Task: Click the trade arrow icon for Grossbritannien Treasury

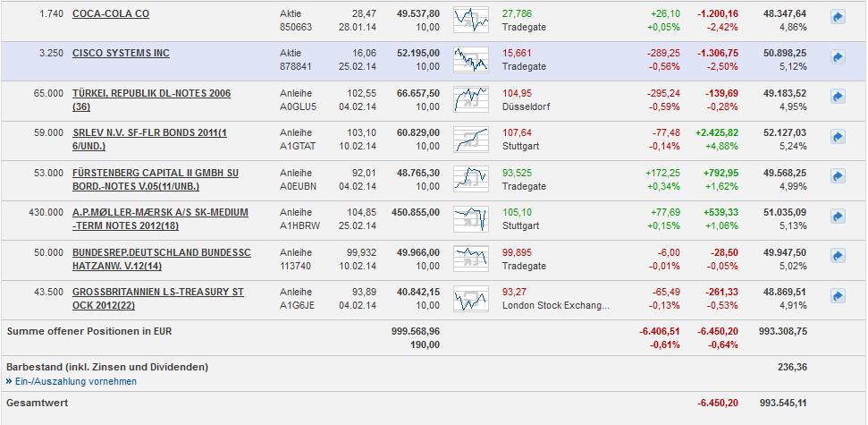Action: coord(838,295)
